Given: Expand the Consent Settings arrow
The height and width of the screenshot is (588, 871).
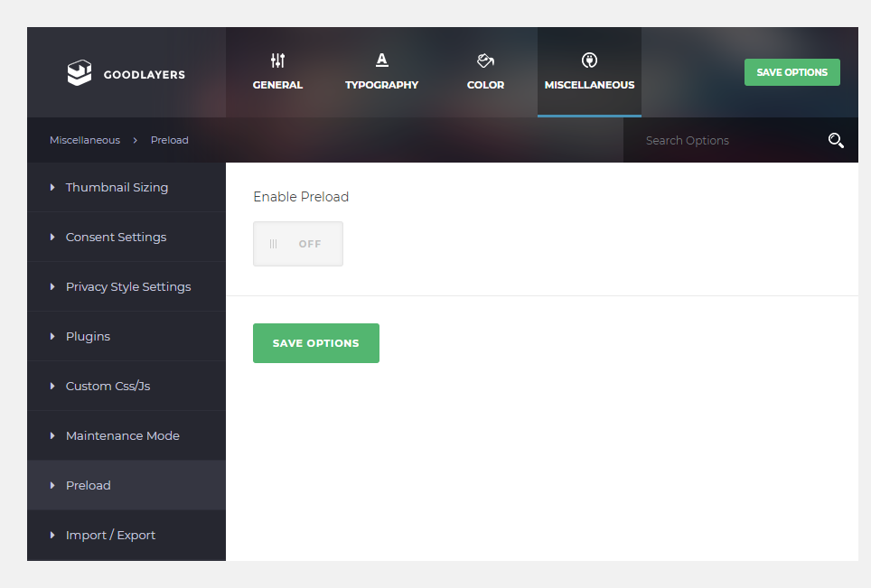Looking at the screenshot, I should 52,237.
